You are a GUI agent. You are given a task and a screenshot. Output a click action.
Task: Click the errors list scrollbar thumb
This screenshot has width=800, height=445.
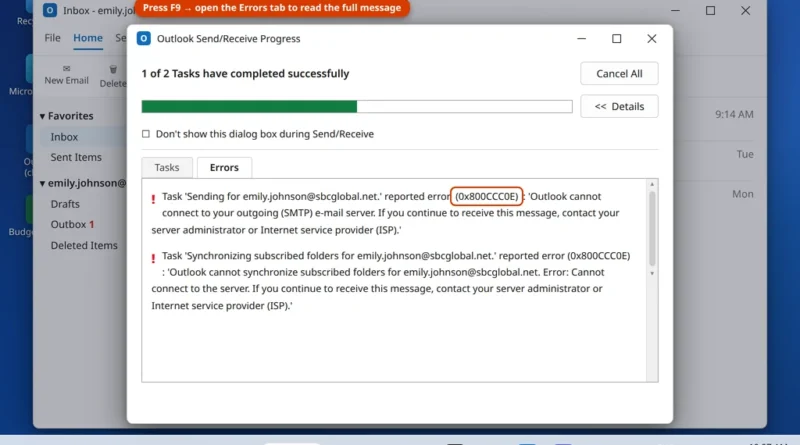pos(652,229)
